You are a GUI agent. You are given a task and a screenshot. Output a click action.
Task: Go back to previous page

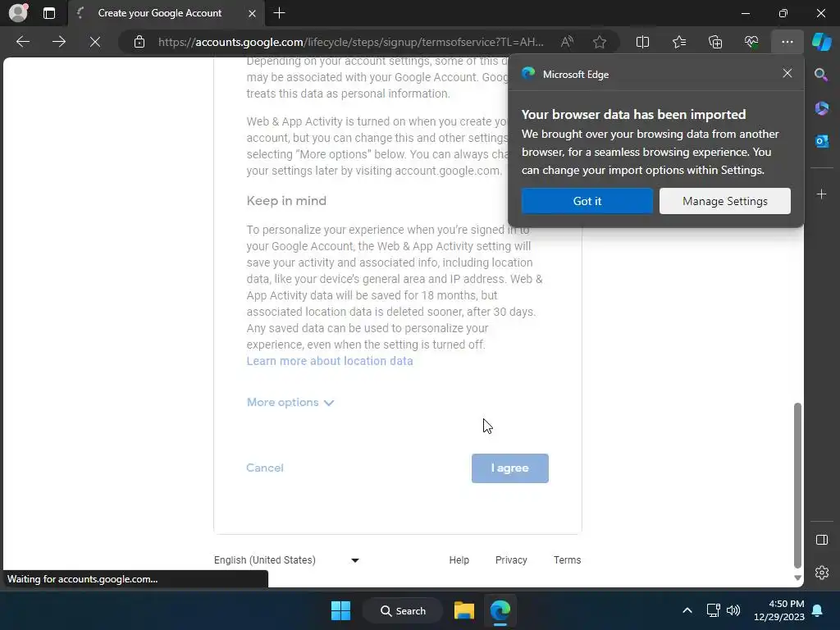23,42
